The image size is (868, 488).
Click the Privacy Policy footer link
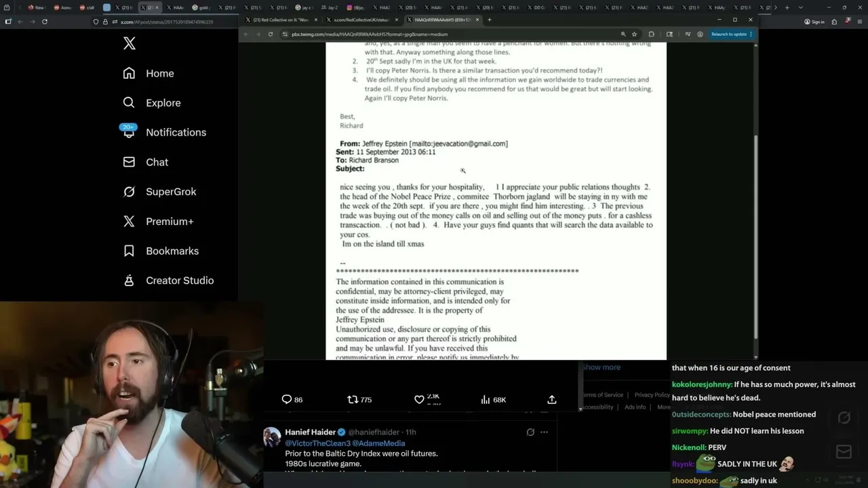pos(652,394)
